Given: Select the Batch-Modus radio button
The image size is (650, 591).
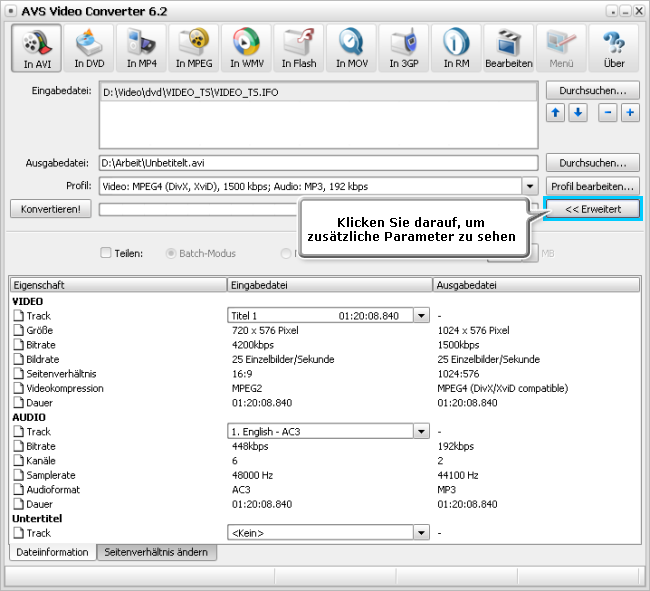Looking at the screenshot, I should point(171,253).
